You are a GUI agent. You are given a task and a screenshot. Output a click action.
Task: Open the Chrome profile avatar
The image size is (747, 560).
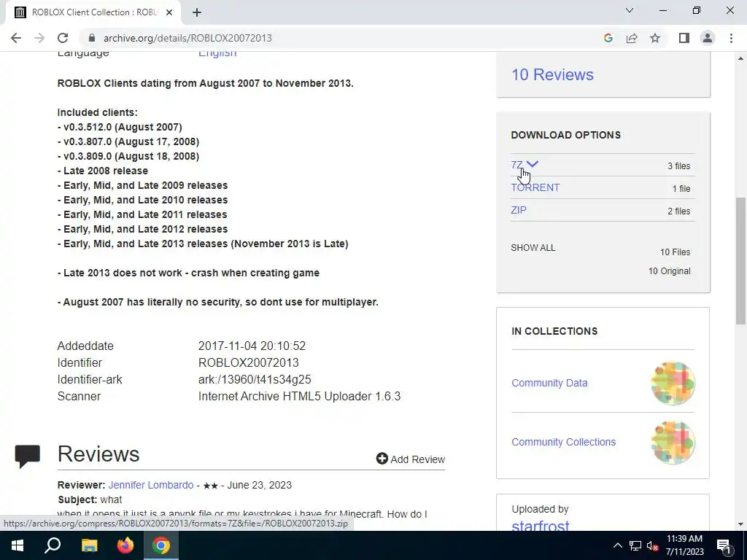pos(708,38)
